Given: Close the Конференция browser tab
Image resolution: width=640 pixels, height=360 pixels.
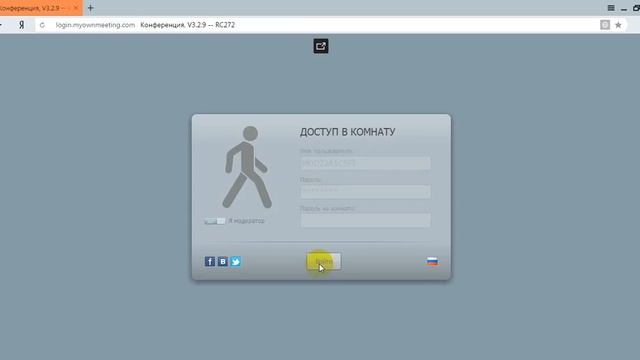Looking at the screenshot, I should pyautogui.click(x=76, y=8).
